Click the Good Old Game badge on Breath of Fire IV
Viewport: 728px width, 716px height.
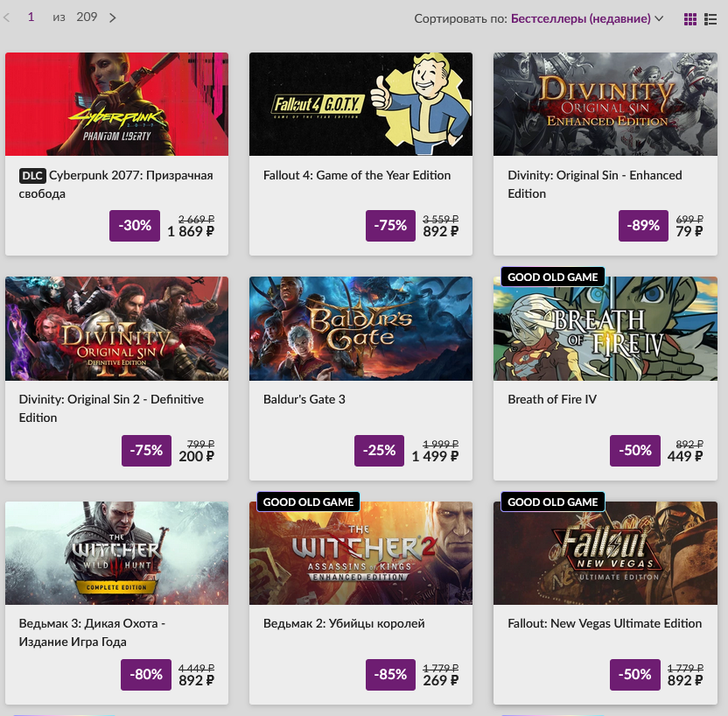tap(552, 277)
